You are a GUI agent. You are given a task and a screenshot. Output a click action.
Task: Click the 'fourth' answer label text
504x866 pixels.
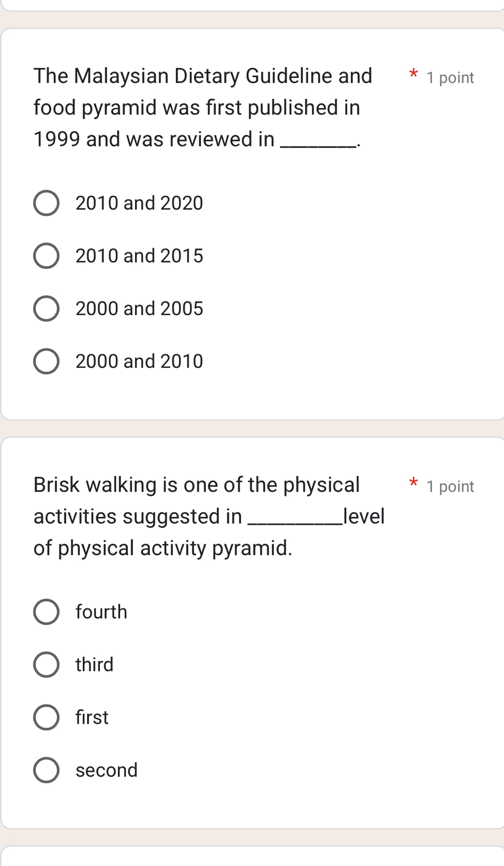(x=101, y=612)
